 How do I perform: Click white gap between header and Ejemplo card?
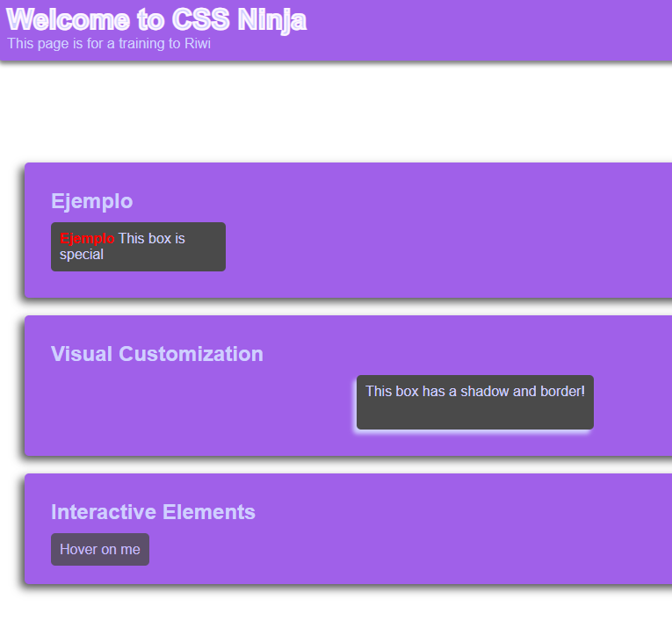pos(334,112)
